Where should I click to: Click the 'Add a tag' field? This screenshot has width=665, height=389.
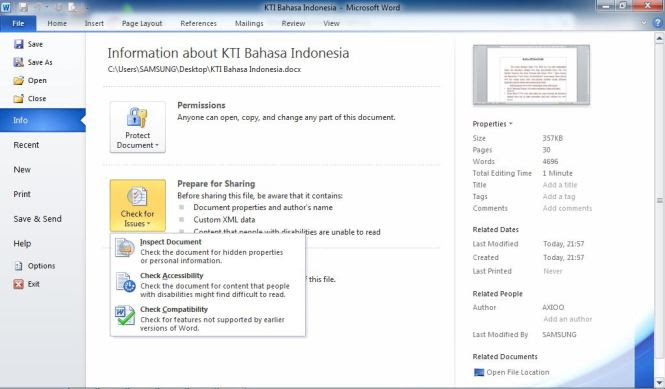(x=559, y=197)
